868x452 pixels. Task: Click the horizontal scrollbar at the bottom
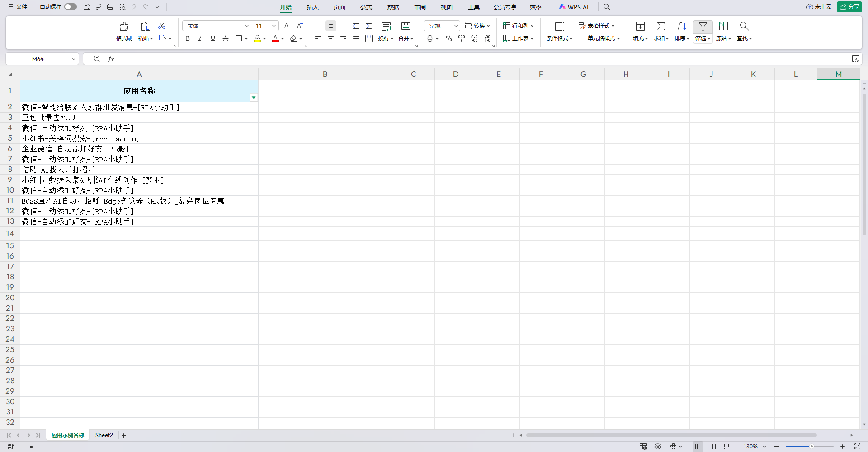671,435
